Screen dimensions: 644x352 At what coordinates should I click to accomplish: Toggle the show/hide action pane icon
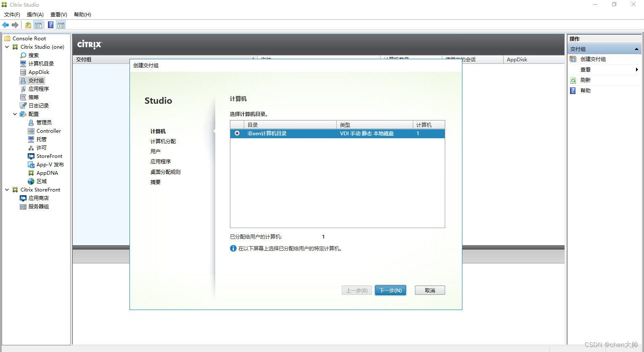(x=61, y=25)
